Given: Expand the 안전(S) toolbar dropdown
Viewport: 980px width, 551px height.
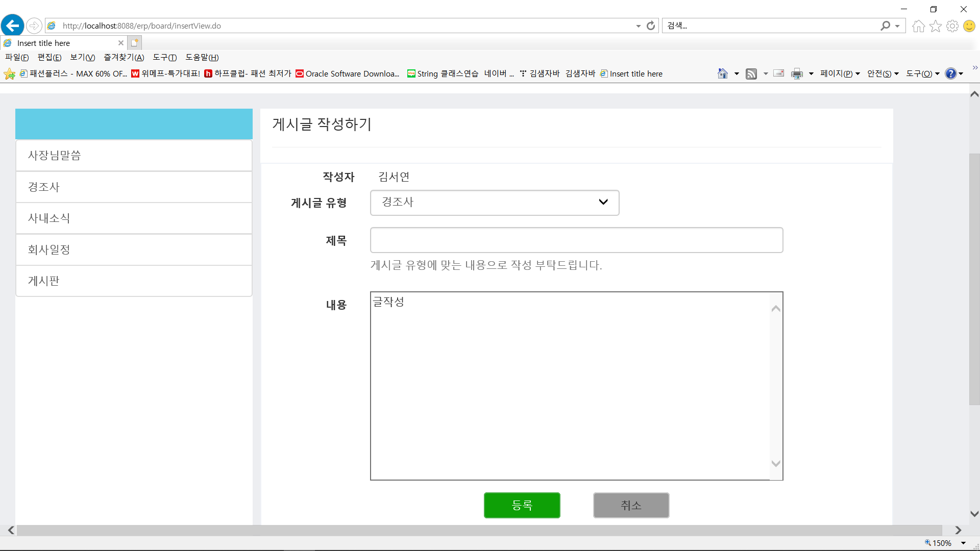Looking at the screenshot, I should 883,74.
